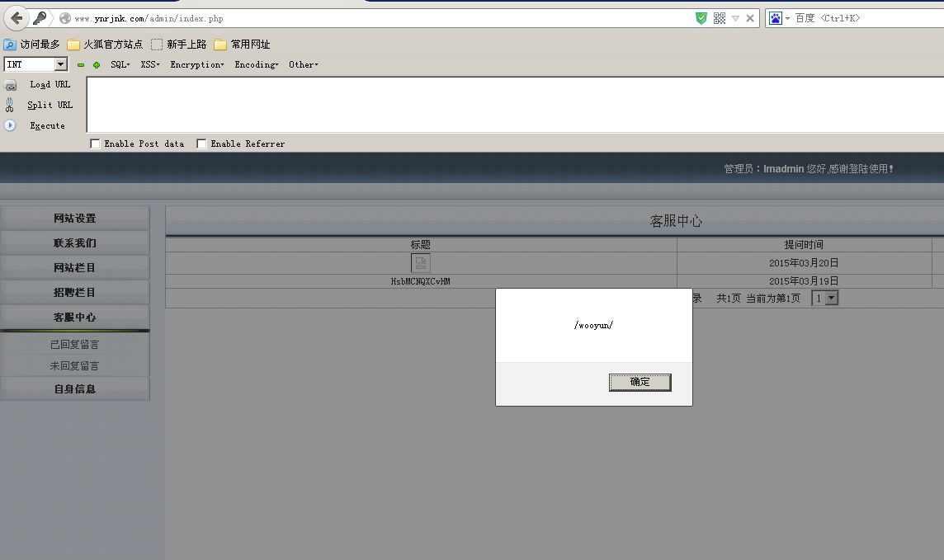This screenshot has width=944, height=560.
Task: Click the QR code icon in the address bar
Action: click(720, 19)
